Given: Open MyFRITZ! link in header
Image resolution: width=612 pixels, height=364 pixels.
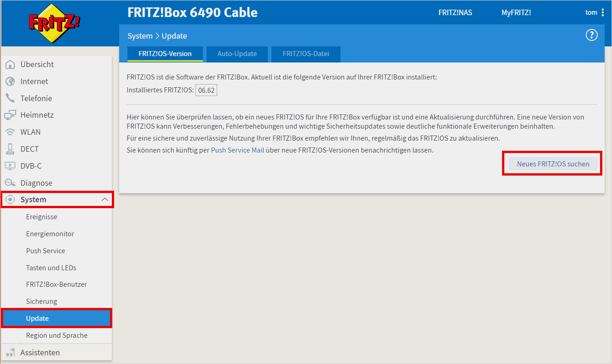Looking at the screenshot, I should click(x=516, y=13).
